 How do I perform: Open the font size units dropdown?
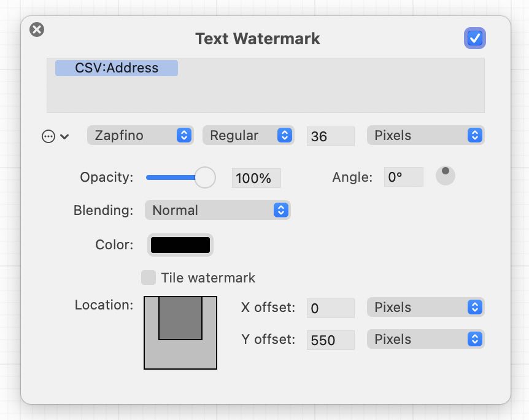tap(425, 136)
